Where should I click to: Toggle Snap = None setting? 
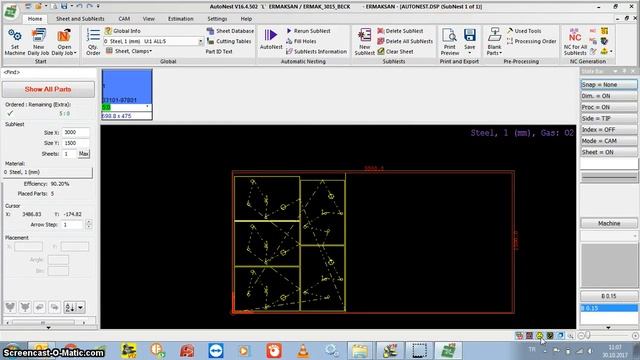(x=609, y=84)
